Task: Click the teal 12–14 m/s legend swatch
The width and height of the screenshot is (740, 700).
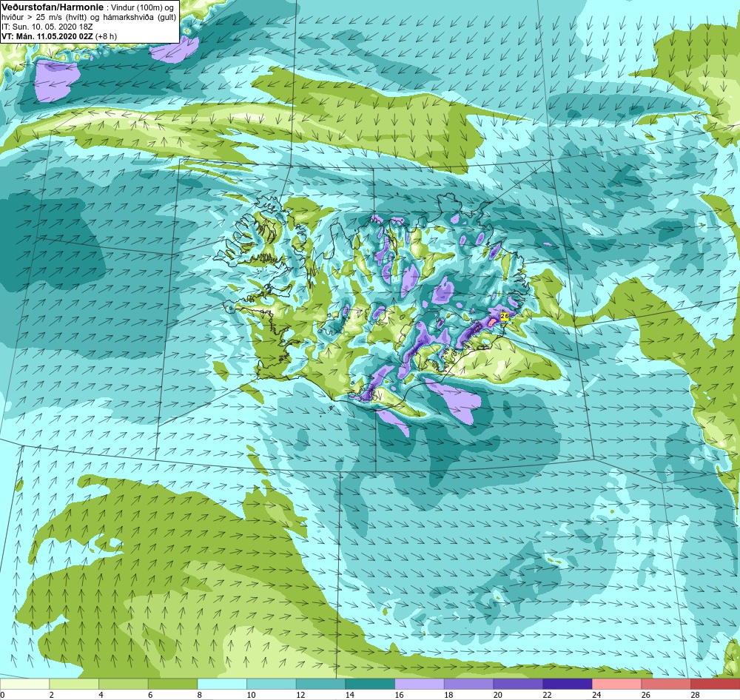Action: pos(320,684)
